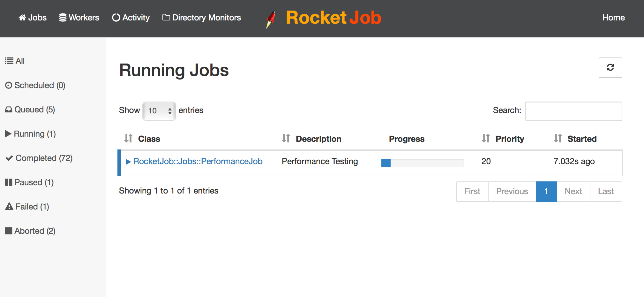The image size is (644, 297).
Task: Open Directory Monitors
Action: (202, 18)
